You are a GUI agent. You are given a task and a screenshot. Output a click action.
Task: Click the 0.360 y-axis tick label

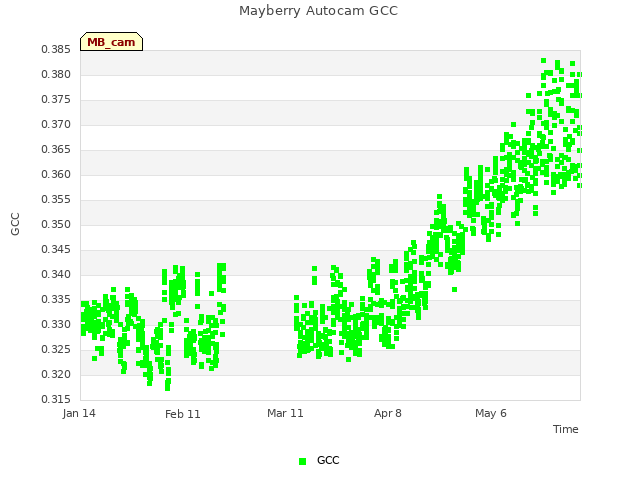coord(56,175)
